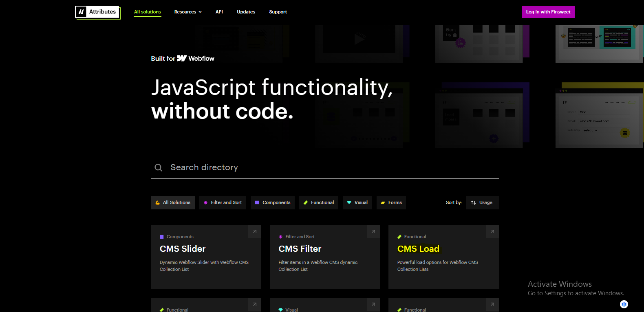Open the CMS Slider card title

click(183, 249)
